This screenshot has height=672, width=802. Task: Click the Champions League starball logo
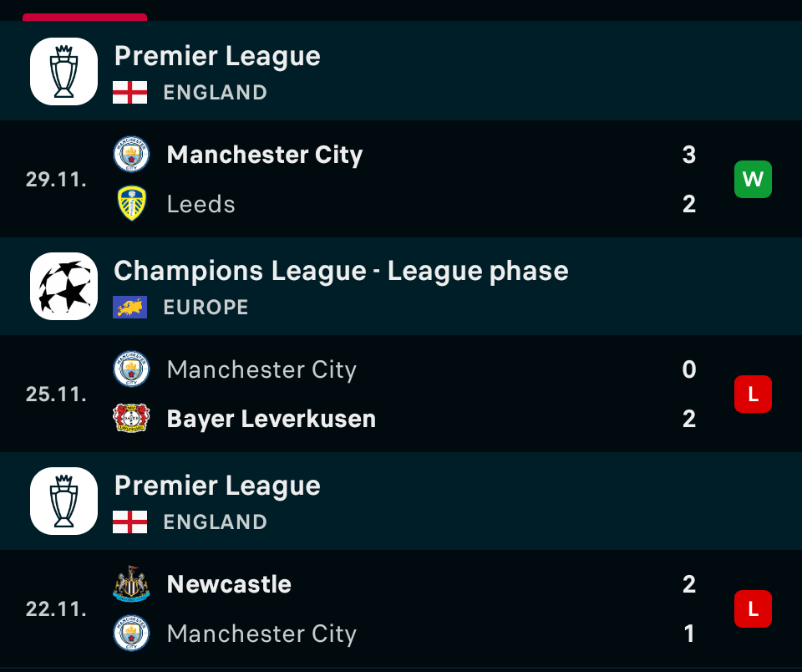[64, 287]
